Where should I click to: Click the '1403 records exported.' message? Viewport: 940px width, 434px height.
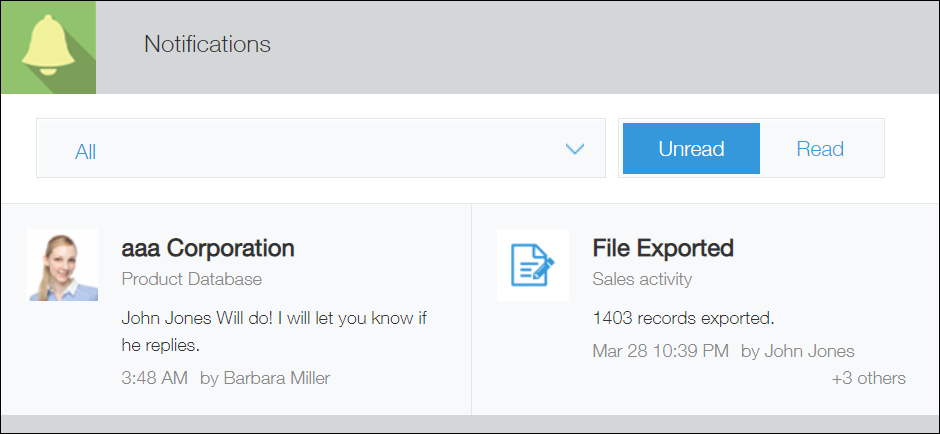click(683, 319)
